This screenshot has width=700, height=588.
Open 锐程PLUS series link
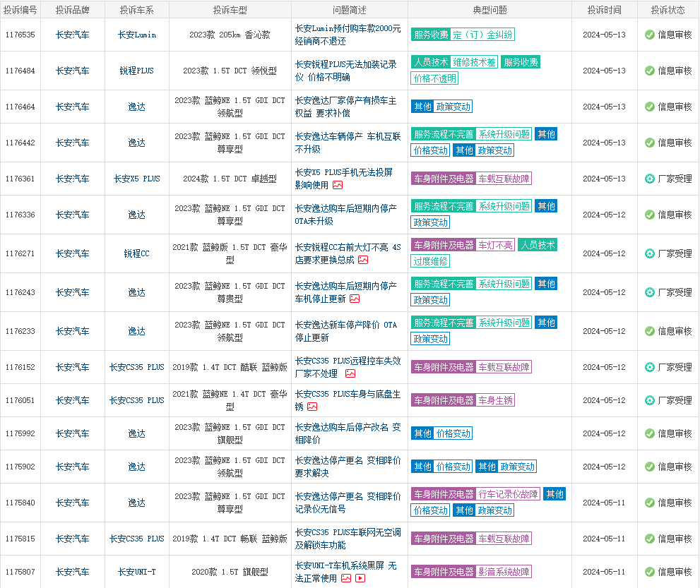point(136,71)
